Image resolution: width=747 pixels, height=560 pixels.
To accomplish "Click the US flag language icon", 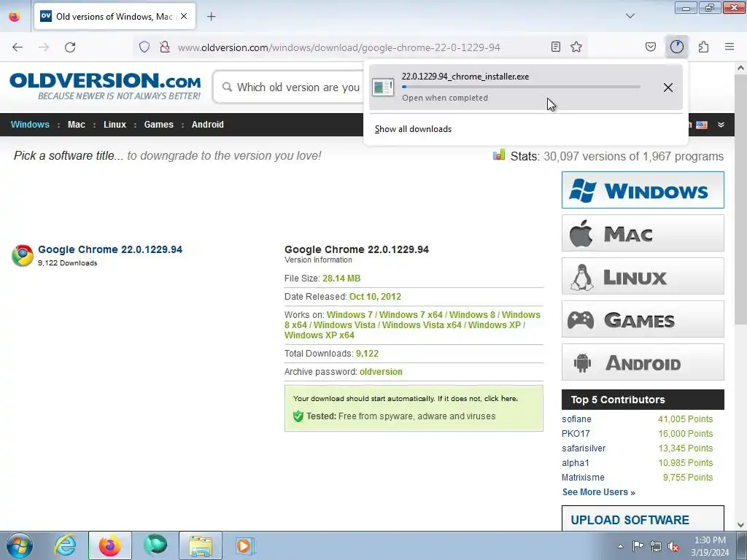I will [702, 125].
